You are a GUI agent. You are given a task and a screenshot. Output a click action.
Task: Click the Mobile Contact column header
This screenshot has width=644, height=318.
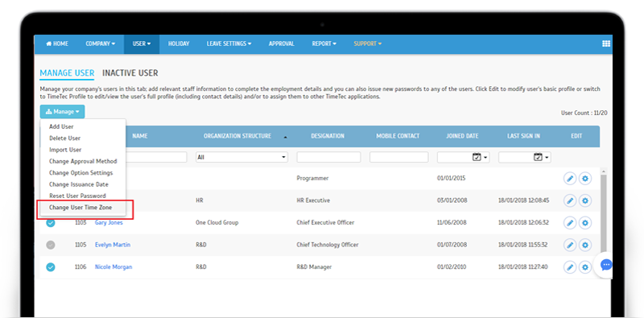398,136
